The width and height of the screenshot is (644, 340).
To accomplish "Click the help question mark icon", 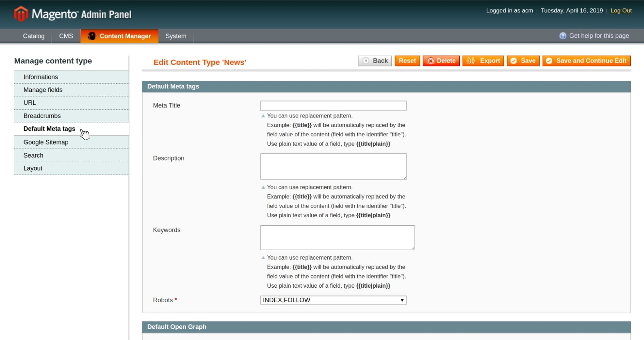I will (x=563, y=36).
